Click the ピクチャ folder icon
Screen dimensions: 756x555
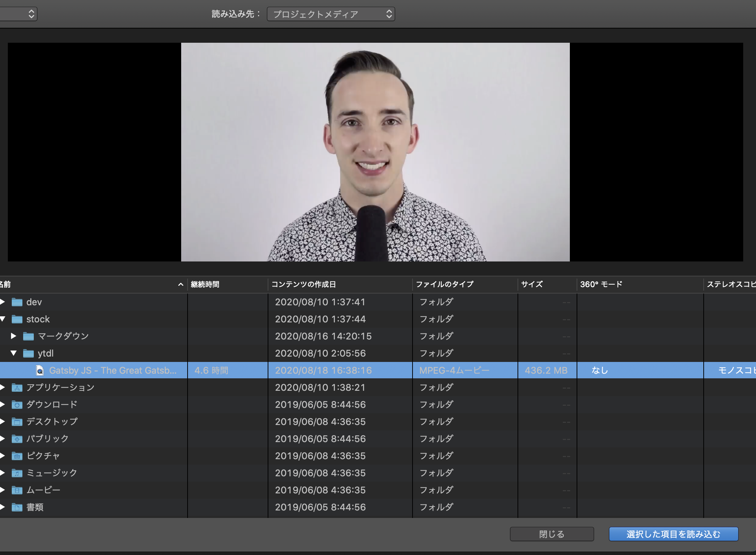[17, 456]
